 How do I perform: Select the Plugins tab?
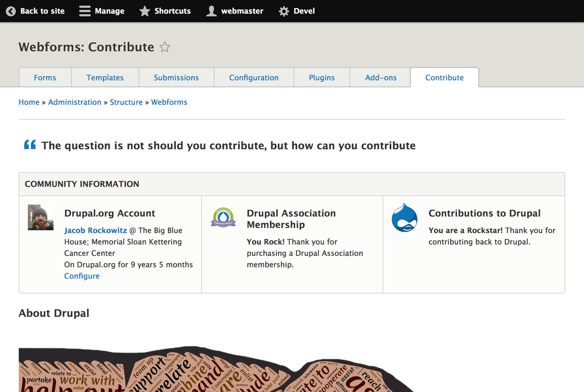tap(322, 77)
